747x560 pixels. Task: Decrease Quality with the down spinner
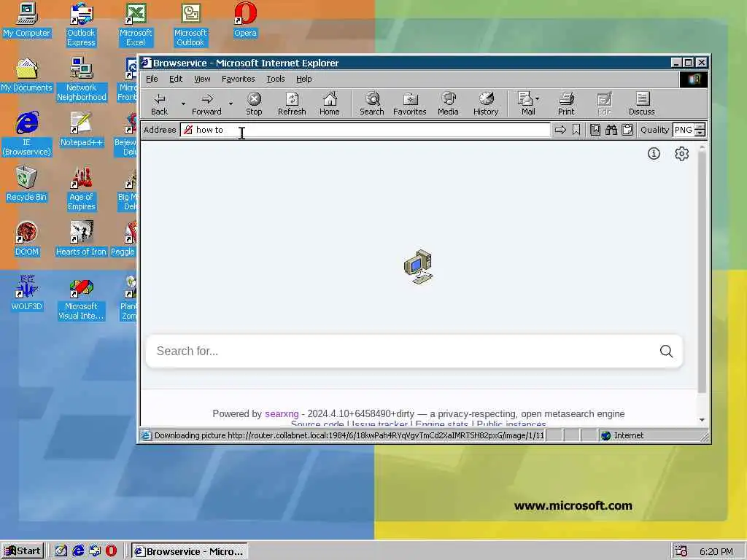[x=700, y=133]
